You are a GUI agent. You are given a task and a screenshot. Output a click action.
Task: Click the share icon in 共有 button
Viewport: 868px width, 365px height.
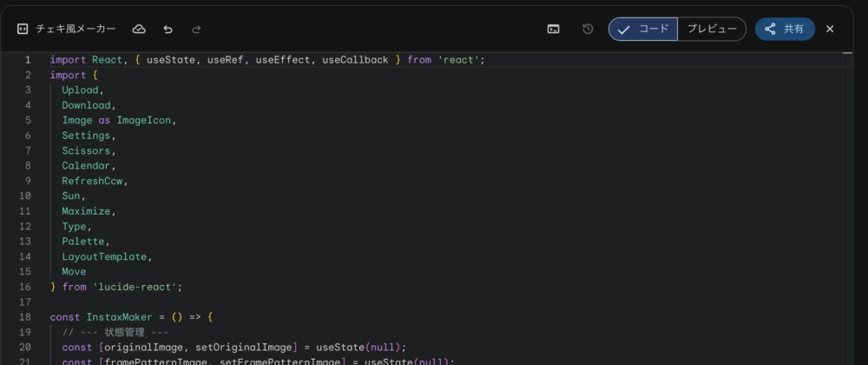pos(770,29)
